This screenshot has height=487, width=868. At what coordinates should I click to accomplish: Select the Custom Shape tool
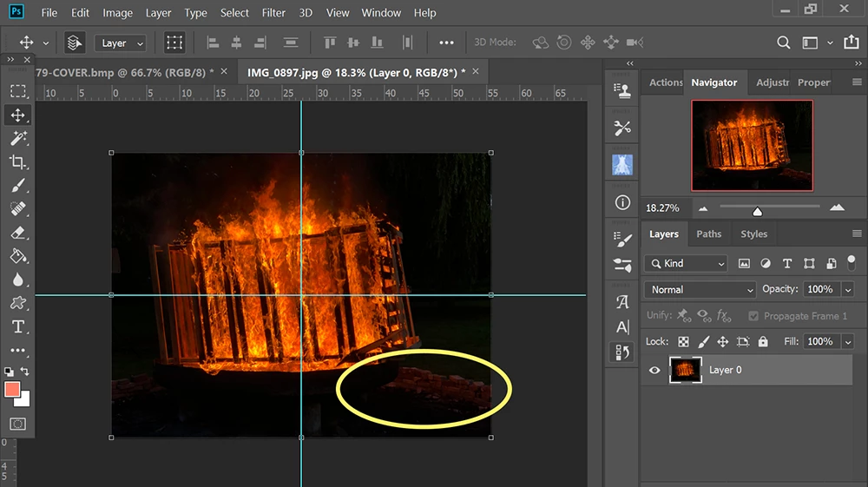(x=17, y=303)
